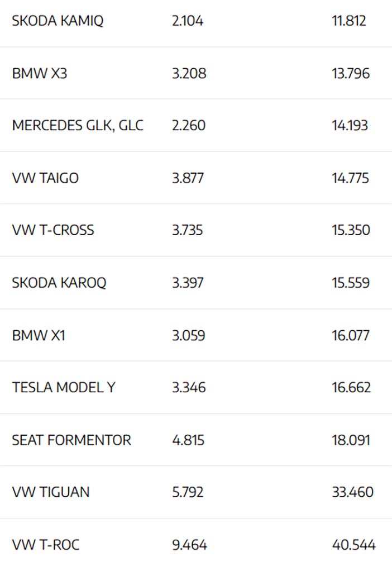This screenshot has width=392, height=566.
Task: Select the 16.662 Model Y total
Action: click(x=351, y=387)
